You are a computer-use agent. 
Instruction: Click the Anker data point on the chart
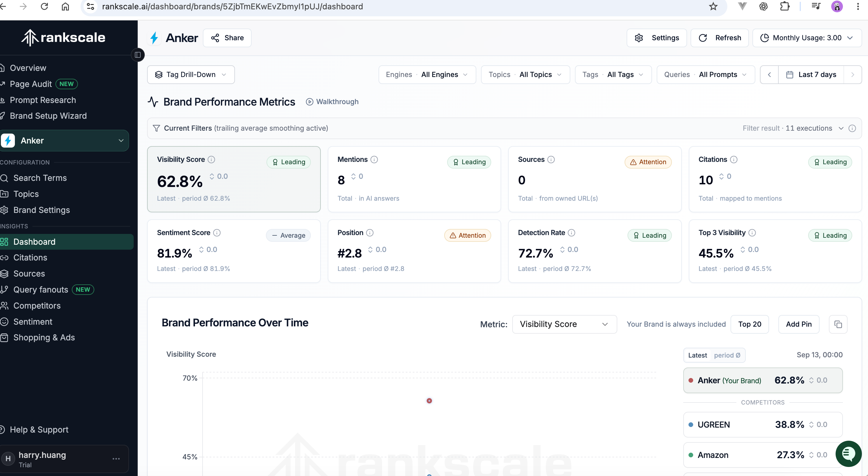coord(429,400)
